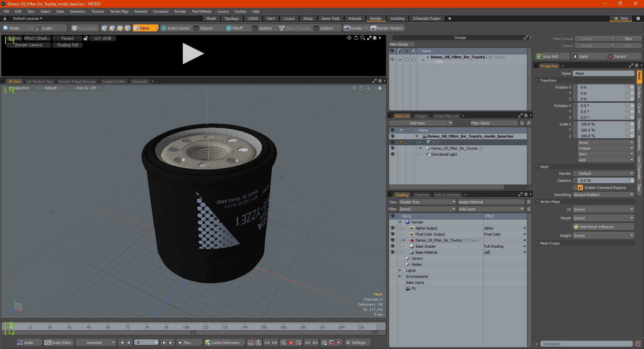This screenshot has height=349, width=644.
Task: Expand the Environments tree node
Action: tap(400, 277)
